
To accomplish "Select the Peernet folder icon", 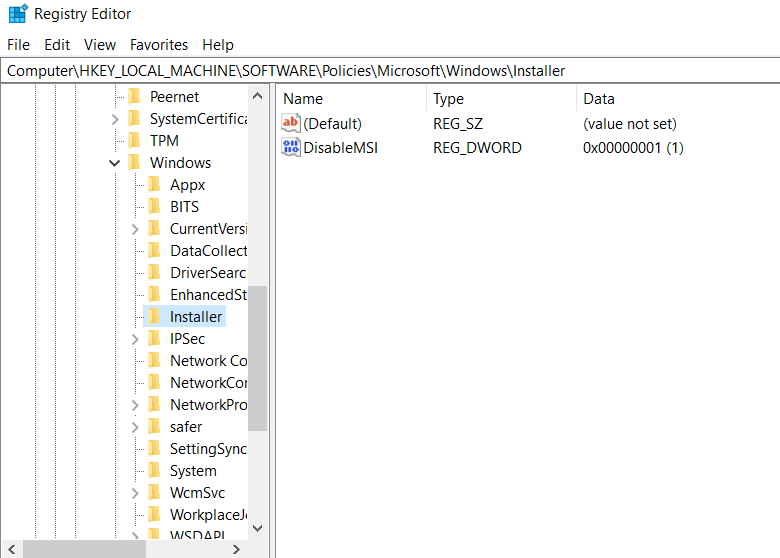I will pos(134,96).
